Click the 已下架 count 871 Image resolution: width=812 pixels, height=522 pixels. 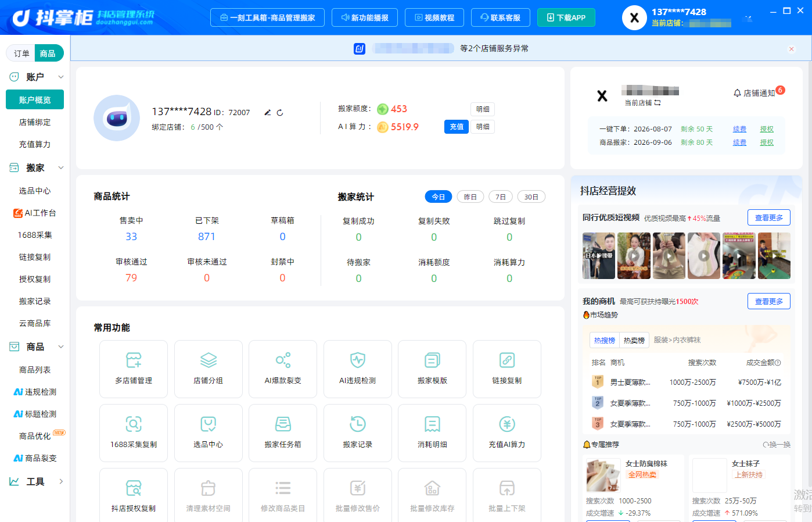207,237
